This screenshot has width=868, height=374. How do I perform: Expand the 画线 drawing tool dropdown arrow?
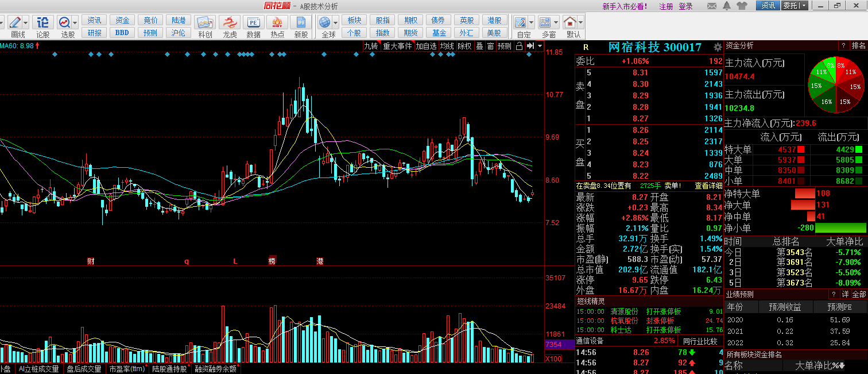point(26,22)
